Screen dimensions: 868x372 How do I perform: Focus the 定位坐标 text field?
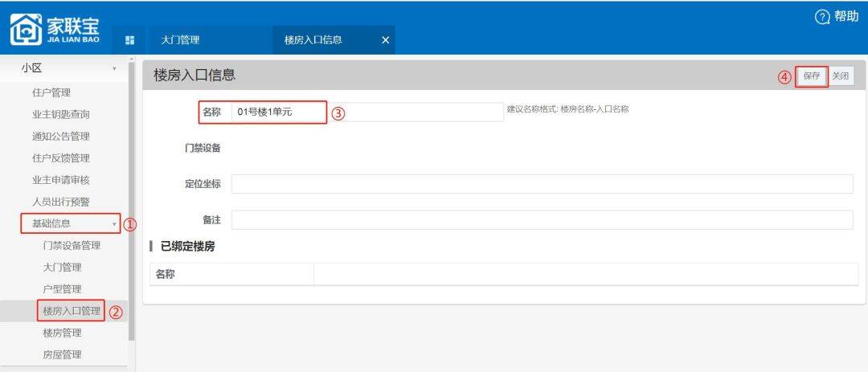(x=542, y=184)
